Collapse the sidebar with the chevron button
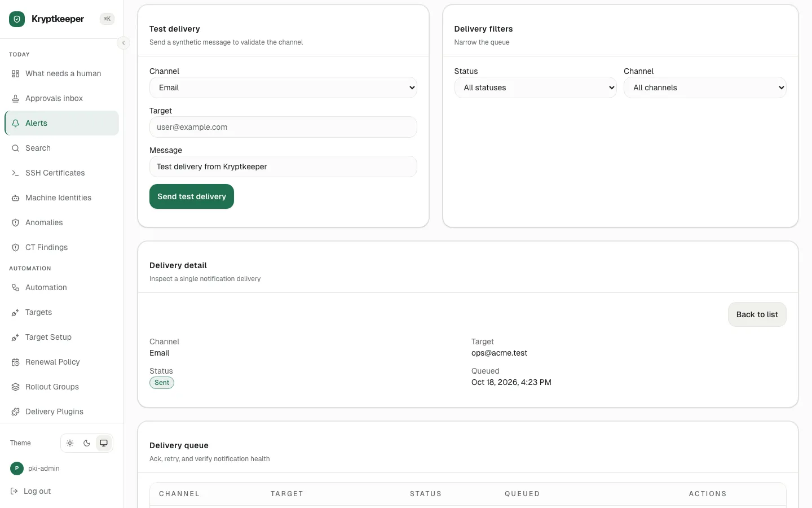Screen dimensions: 812x508 123,43
